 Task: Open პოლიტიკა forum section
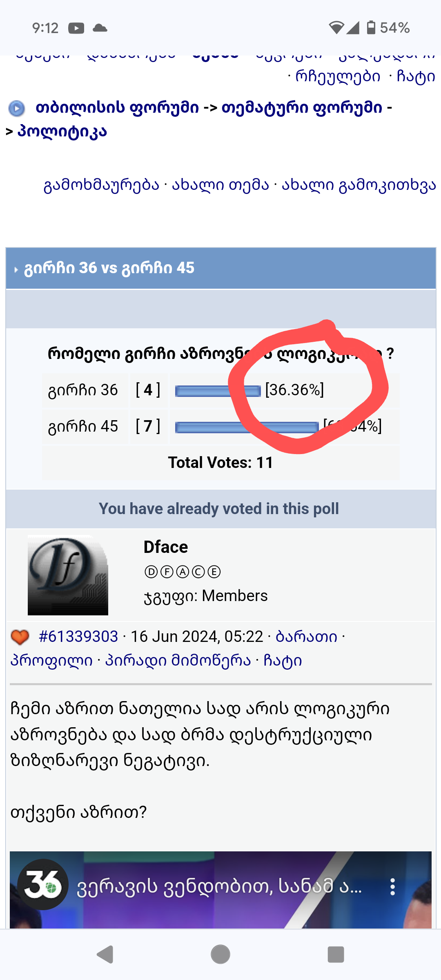tap(62, 131)
